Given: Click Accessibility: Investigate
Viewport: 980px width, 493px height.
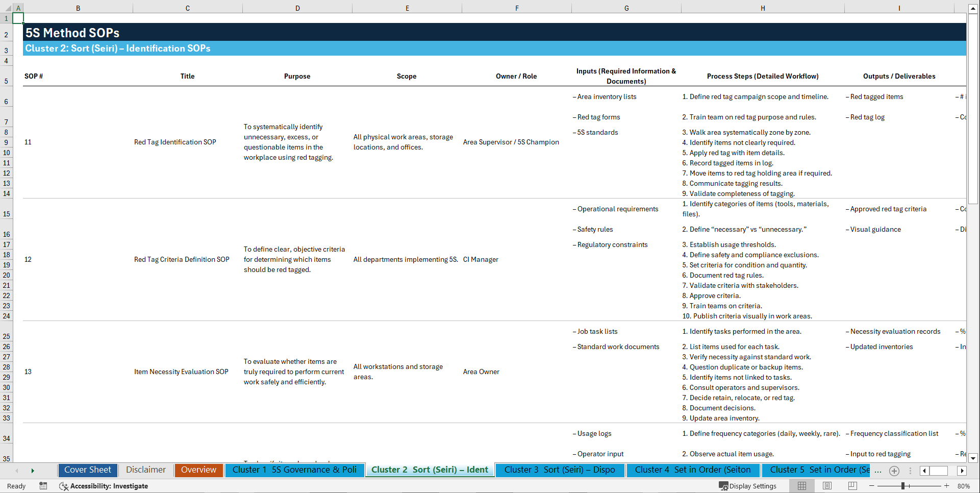Looking at the screenshot, I should tap(109, 486).
